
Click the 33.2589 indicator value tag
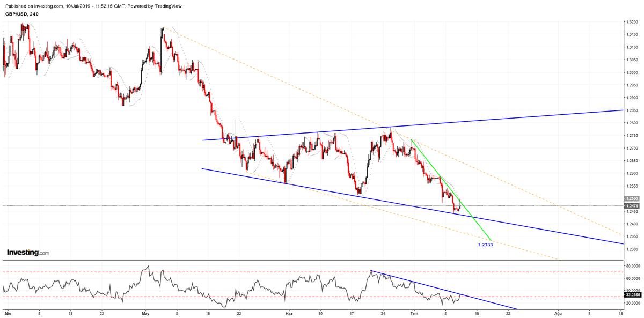tap(633, 295)
